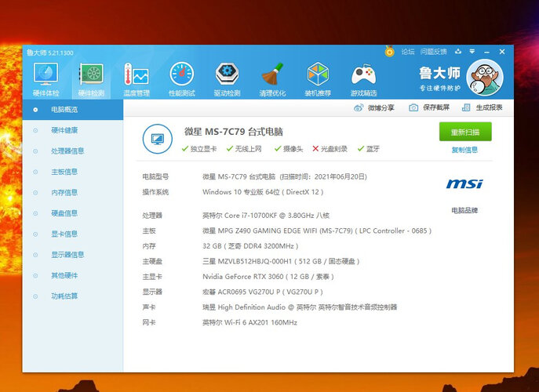Minimize the 鲁大师 window
Viewport: 539px width, 392px height.
coord(486,52)
